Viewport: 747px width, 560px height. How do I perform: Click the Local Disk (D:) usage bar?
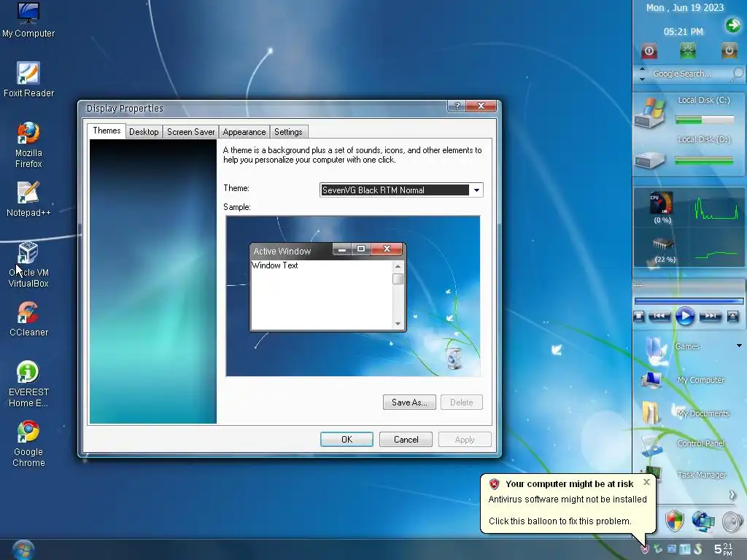pos(704,161)
